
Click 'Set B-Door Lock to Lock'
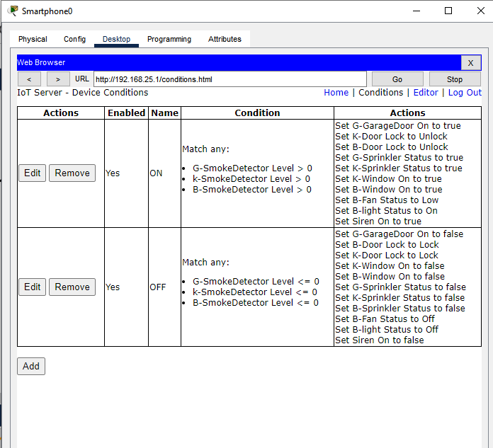click(x=387, y=245)
